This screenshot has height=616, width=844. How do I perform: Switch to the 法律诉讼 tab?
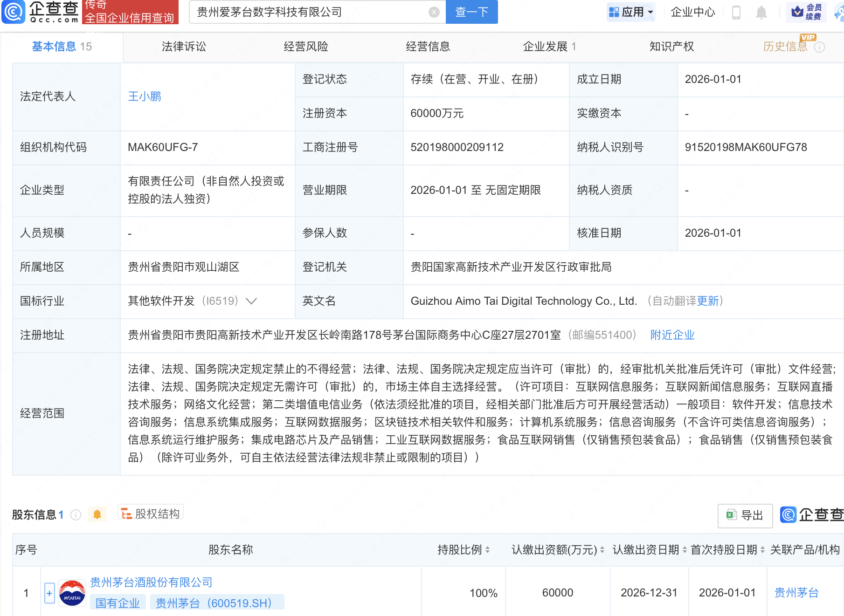pos(184,47)
